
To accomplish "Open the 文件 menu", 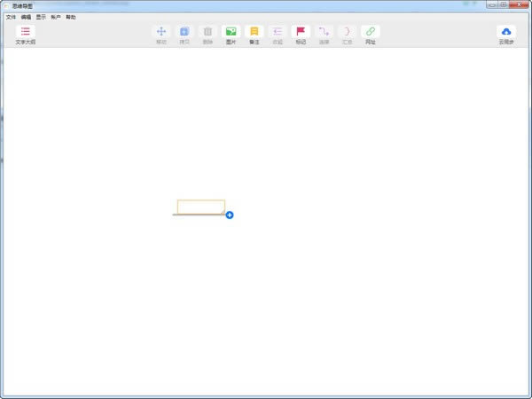I will (11, 17).
